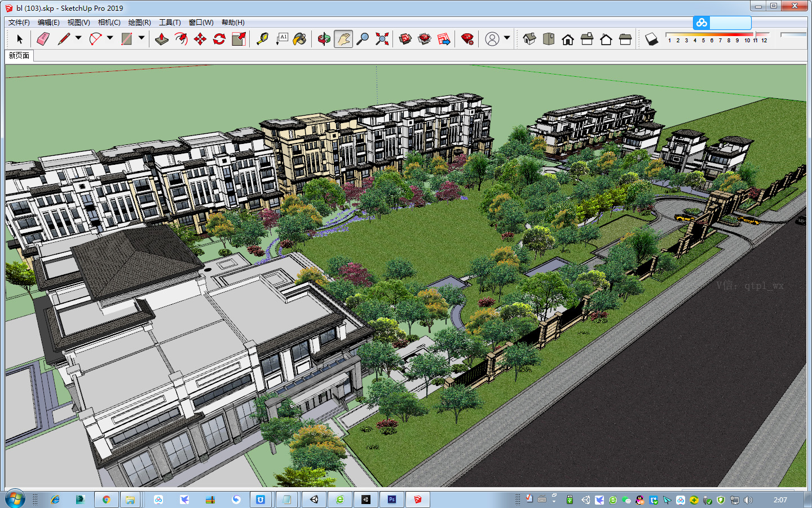
Task: Open the 文件(F) menu
Action: 19,23
